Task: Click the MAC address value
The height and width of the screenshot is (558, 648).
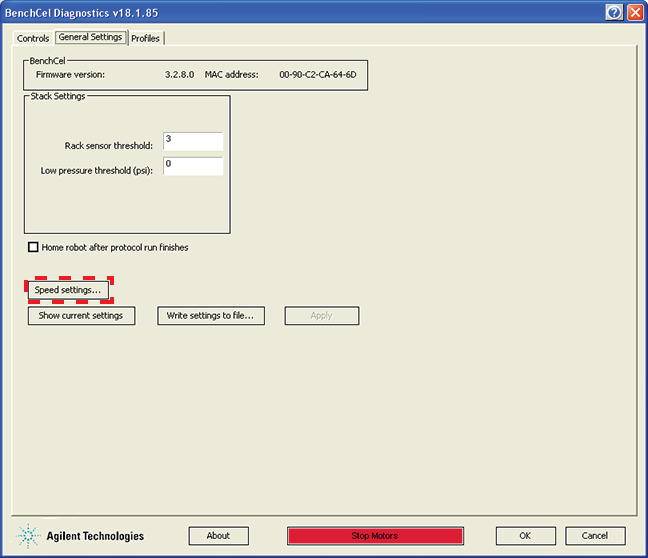Action: point(318,75)
